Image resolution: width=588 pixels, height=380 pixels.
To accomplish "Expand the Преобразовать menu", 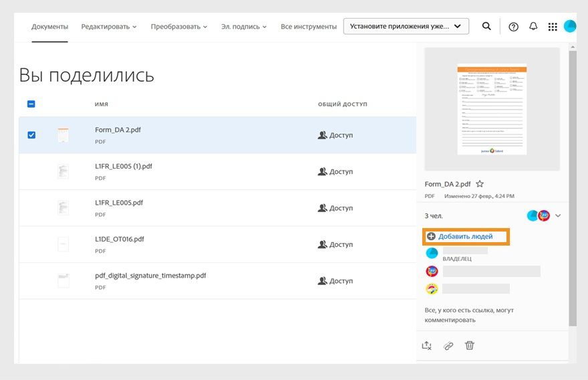I will [179, 27].
